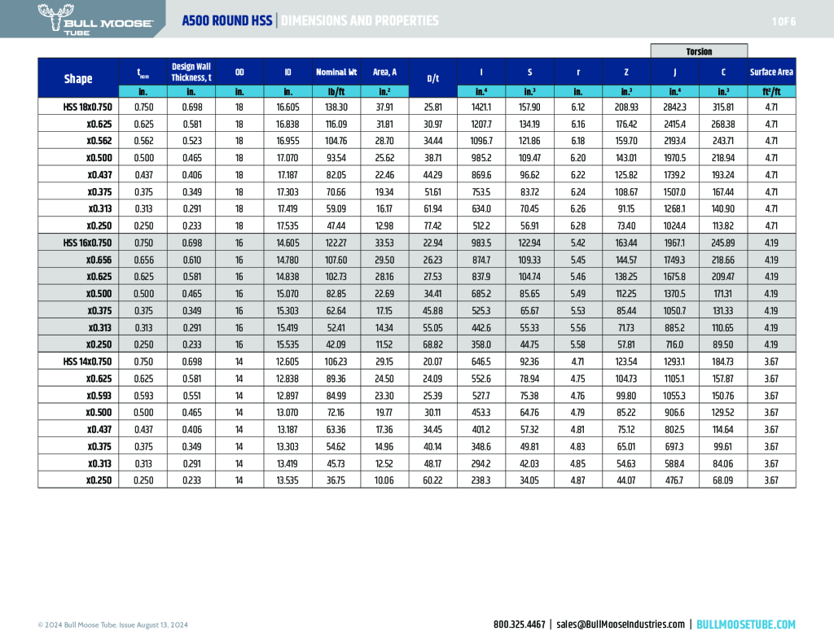
Task: Select the Design Wall Thickness header
Action: pos(191,72)
